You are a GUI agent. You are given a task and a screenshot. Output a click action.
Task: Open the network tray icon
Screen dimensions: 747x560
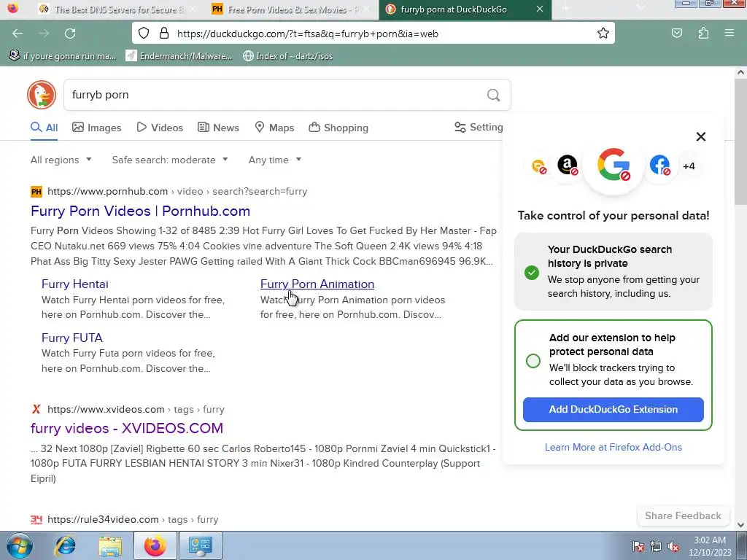[656, 546]
